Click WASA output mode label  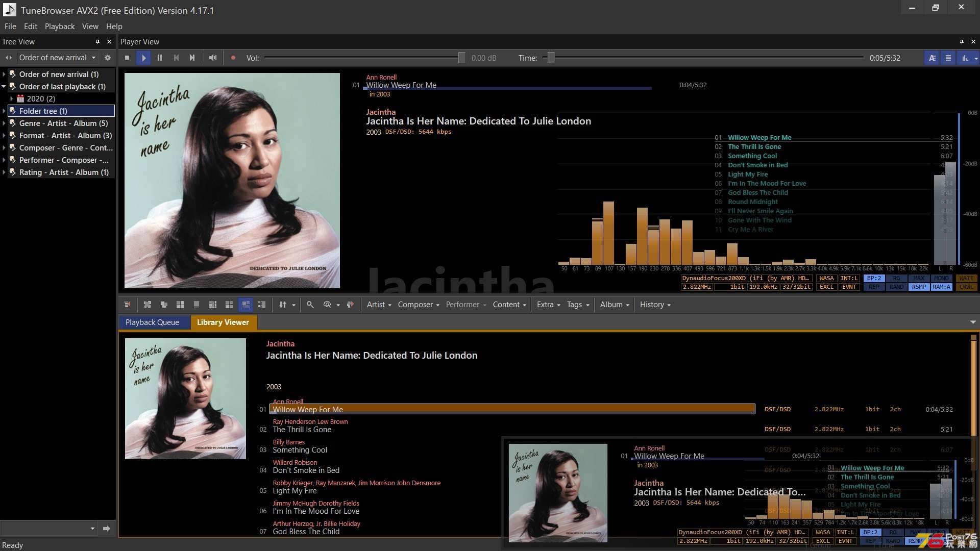pyautogui.click(x=826, y=279)
